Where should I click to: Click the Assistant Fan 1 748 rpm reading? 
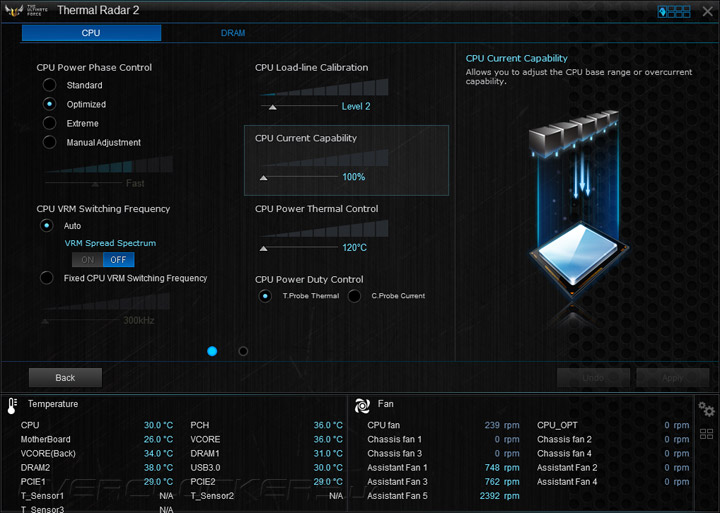pos(502,468)
